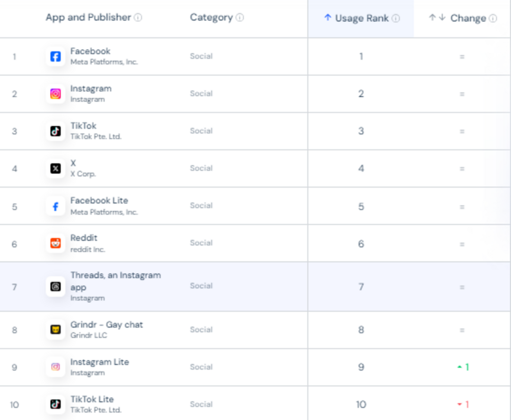Sort table by Usage Rank column

(x=361, y=18)
